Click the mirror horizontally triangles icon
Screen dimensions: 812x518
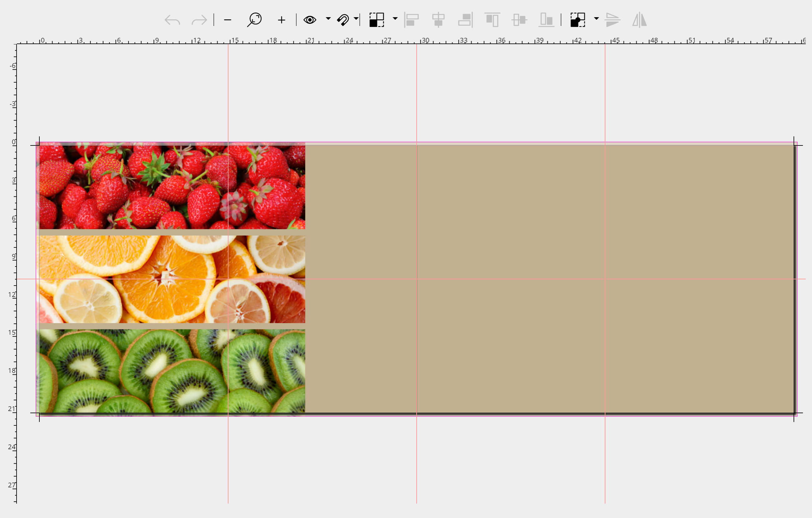(639, 20)
